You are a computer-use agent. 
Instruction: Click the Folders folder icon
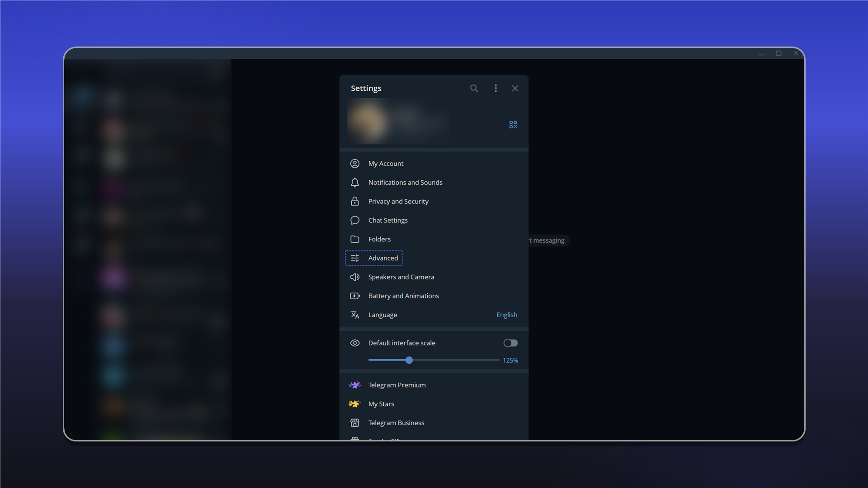pos(355,239)
